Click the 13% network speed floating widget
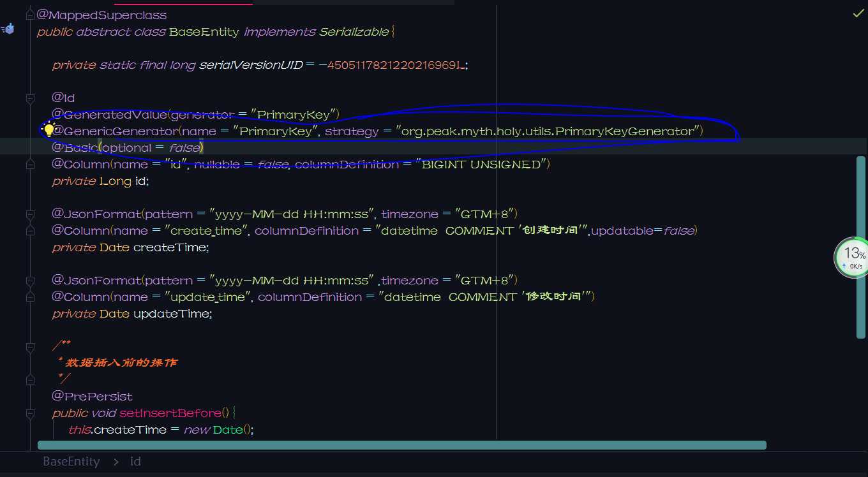Screen dimensions: 868x477 852,258
